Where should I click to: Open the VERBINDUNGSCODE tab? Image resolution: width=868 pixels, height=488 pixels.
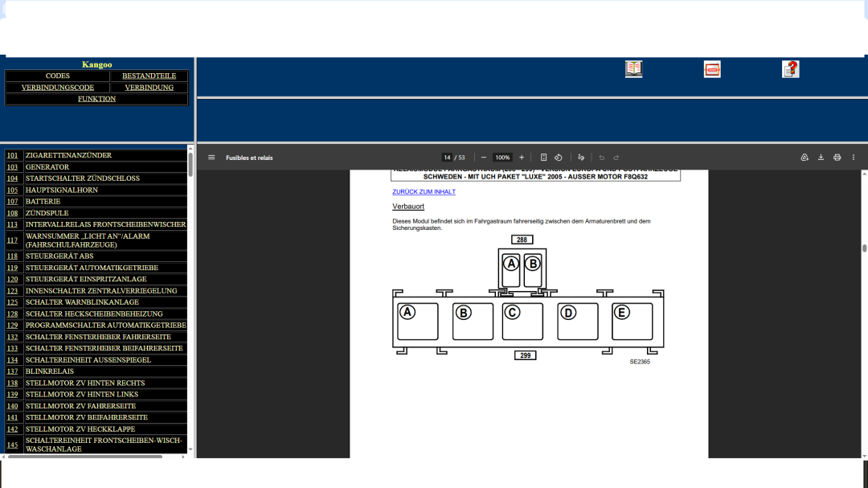[57, 88]
